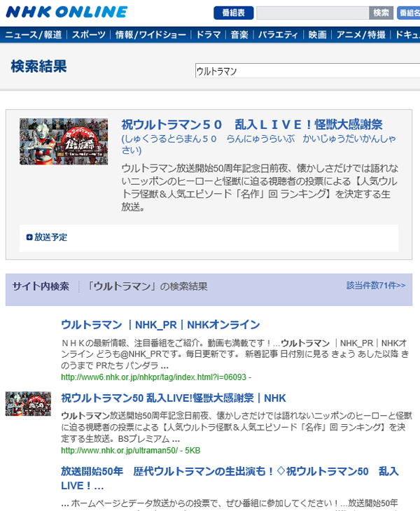Click the plus icon beside 放送予定
Image resolution: width=420 pixels, height=511 pixels.
tap(29, 237)
